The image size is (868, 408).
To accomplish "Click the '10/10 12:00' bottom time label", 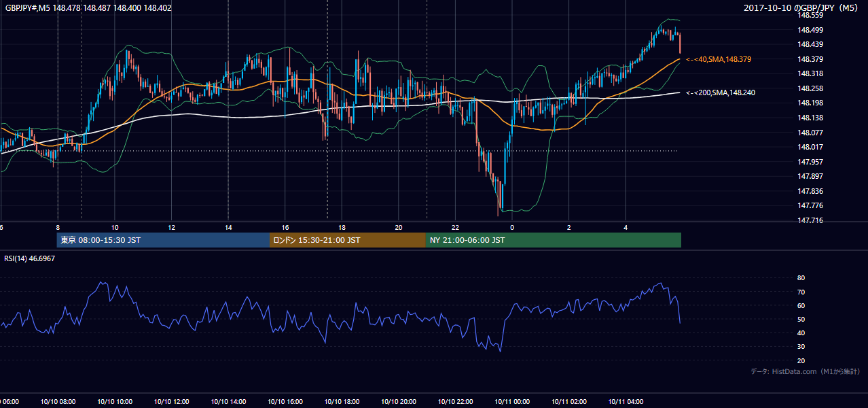I will 172,402.
